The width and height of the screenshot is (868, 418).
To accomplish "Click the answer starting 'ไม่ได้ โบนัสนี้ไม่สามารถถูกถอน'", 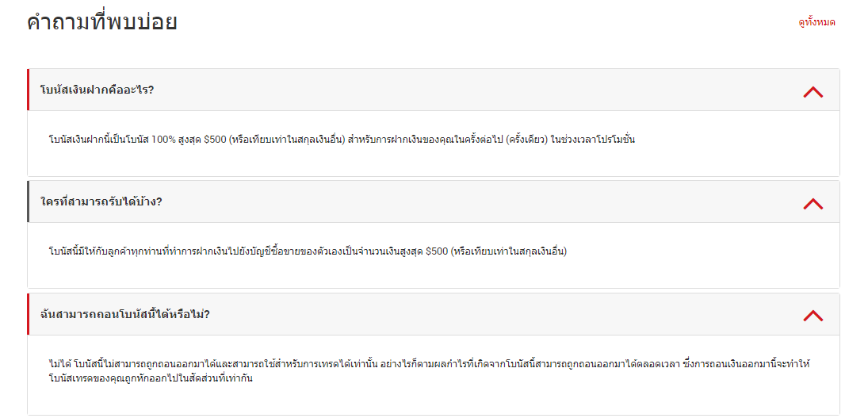I will (428, 364).
